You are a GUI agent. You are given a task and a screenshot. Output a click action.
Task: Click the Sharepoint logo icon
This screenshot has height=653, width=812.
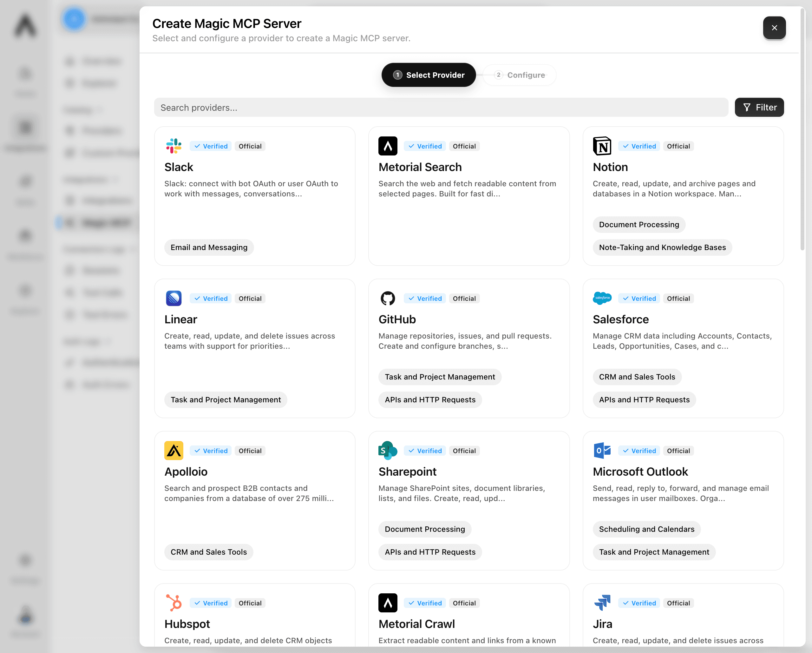point(388,450)
